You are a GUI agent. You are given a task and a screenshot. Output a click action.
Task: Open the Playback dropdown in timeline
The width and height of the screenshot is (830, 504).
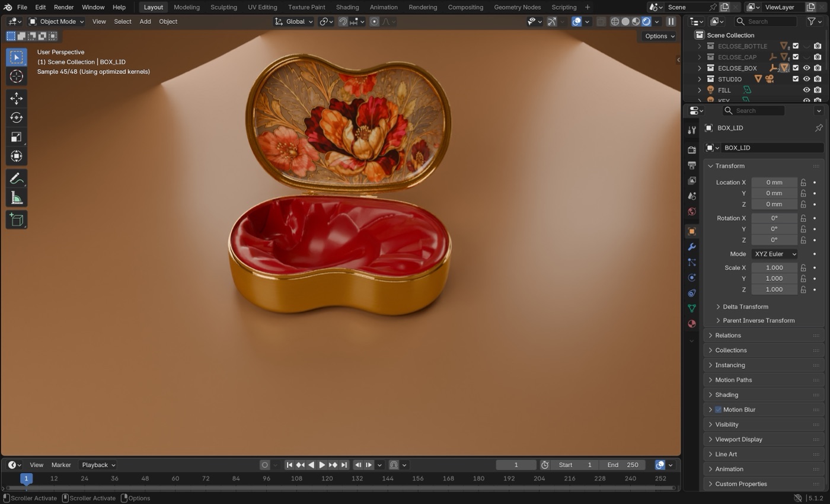click(98, 465)
